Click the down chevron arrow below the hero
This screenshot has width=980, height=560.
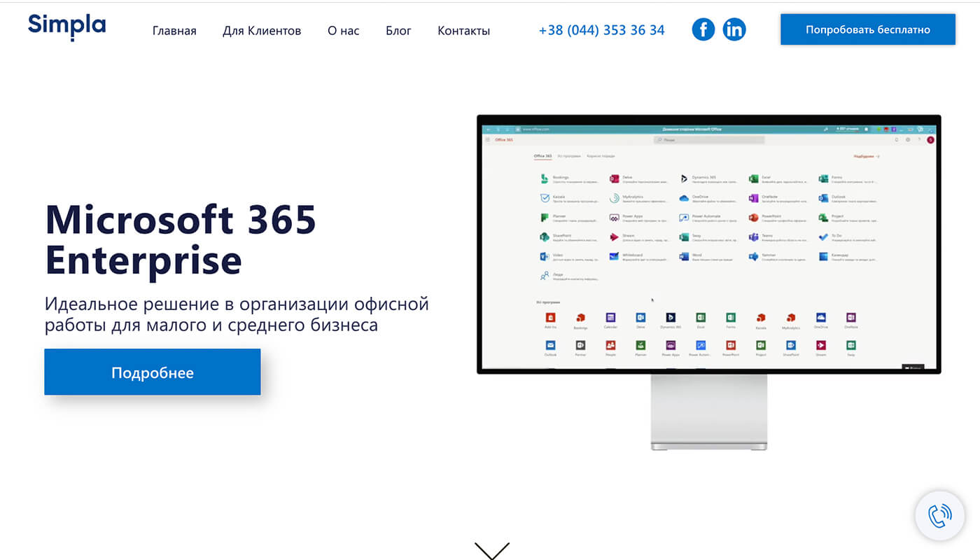point(492,551)
